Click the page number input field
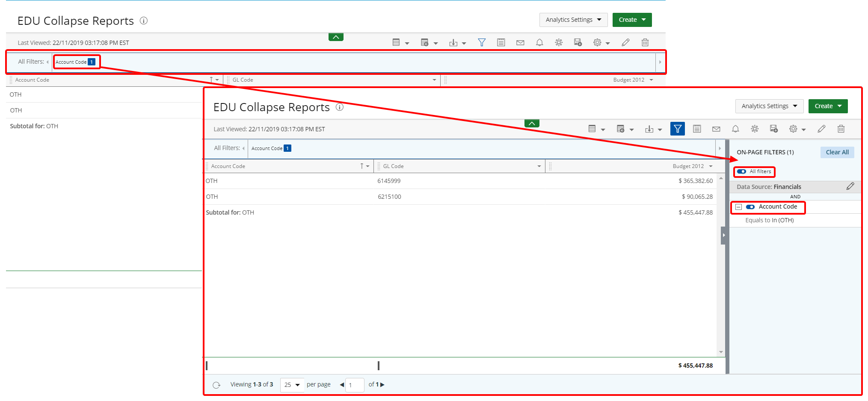 (x=355, y=385)
